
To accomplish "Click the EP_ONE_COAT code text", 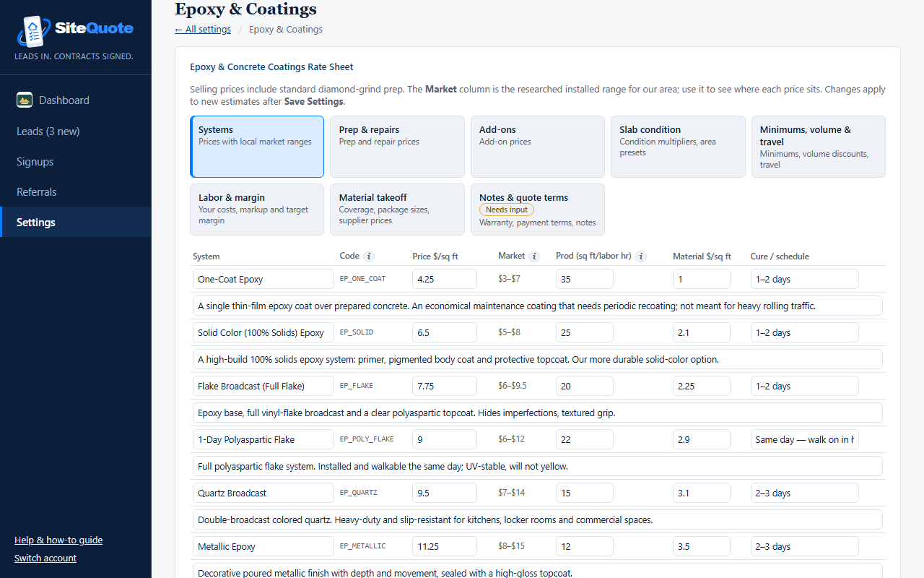I will coord(363,280).
